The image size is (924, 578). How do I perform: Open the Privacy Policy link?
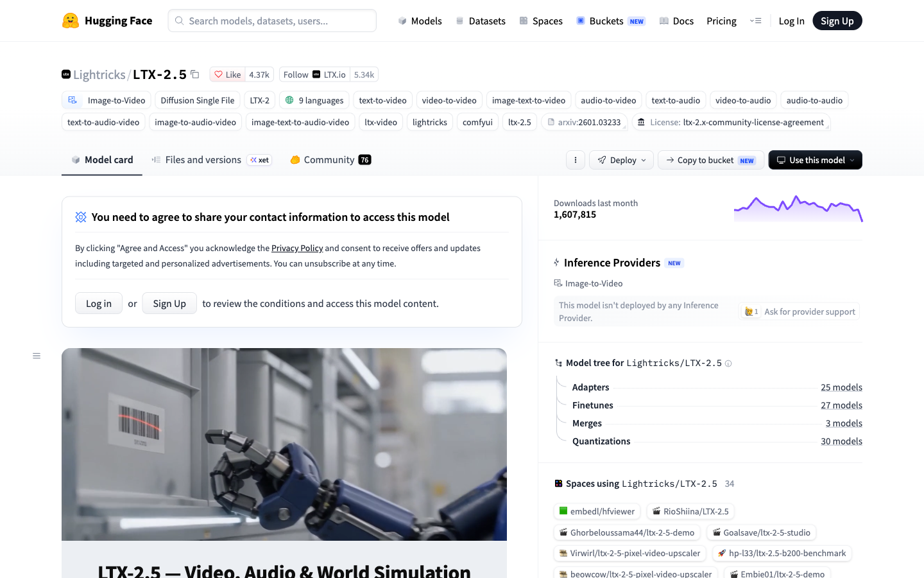pos(297,248)
